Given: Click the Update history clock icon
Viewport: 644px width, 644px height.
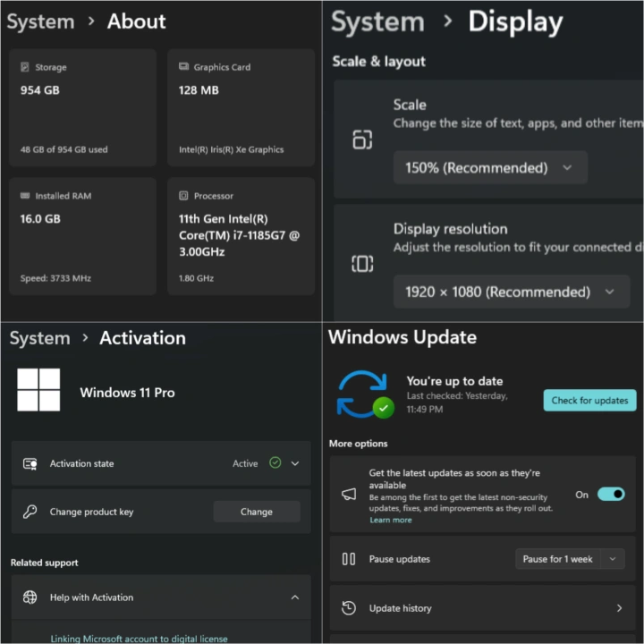Looking at the screenshot, I should [349, 608].
